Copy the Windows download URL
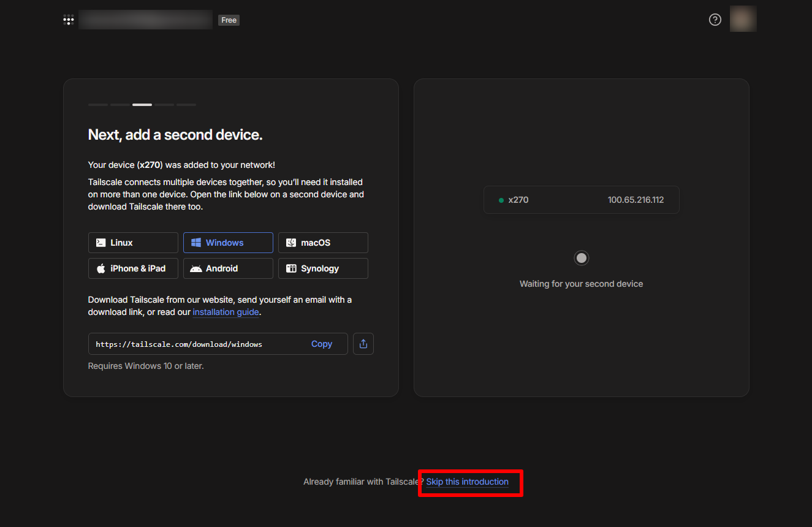812x527 pixels. [321, 344]
